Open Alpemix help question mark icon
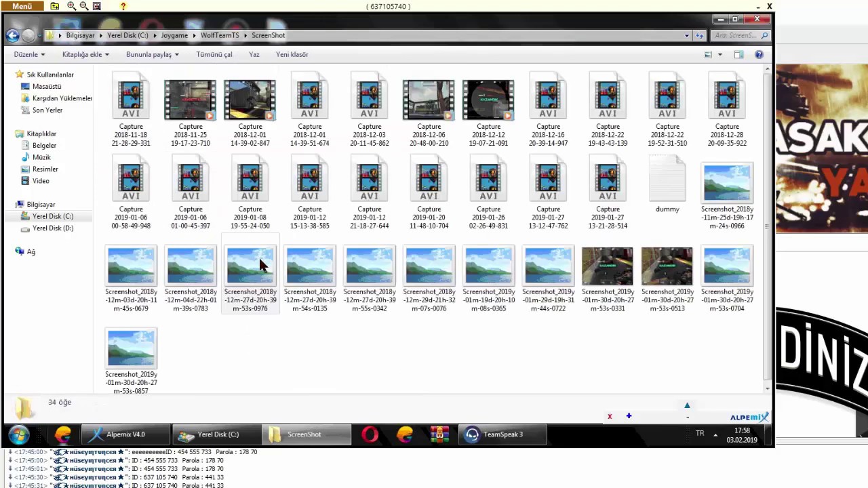The image size is (868, 488). coord(123,6)
